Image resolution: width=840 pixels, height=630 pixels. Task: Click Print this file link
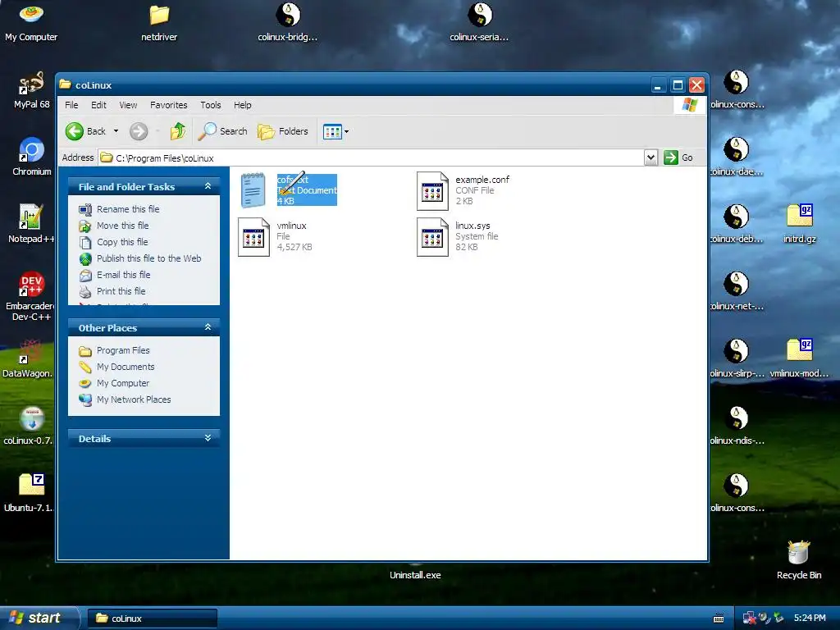(x=121, y=291)
